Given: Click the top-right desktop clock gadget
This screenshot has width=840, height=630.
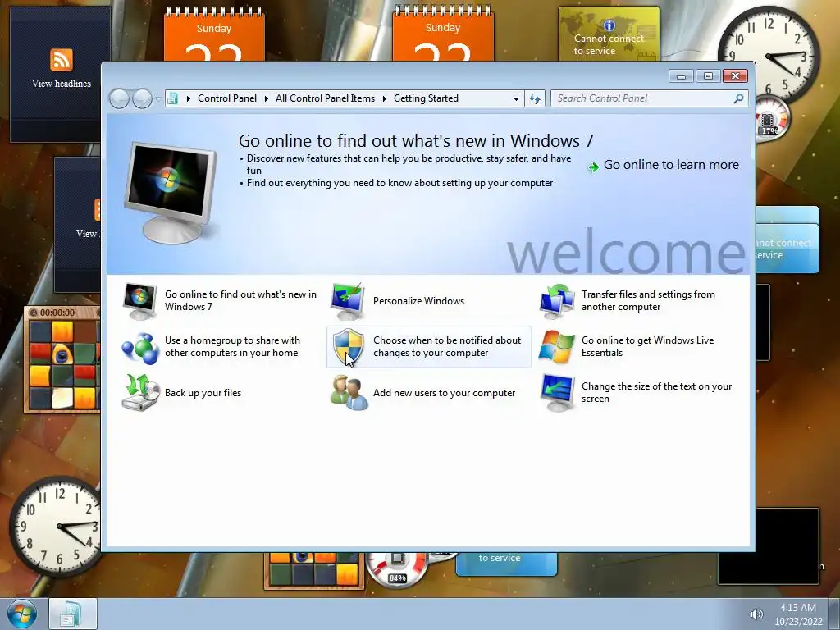Looking at the screenshot, I should 768,55.
